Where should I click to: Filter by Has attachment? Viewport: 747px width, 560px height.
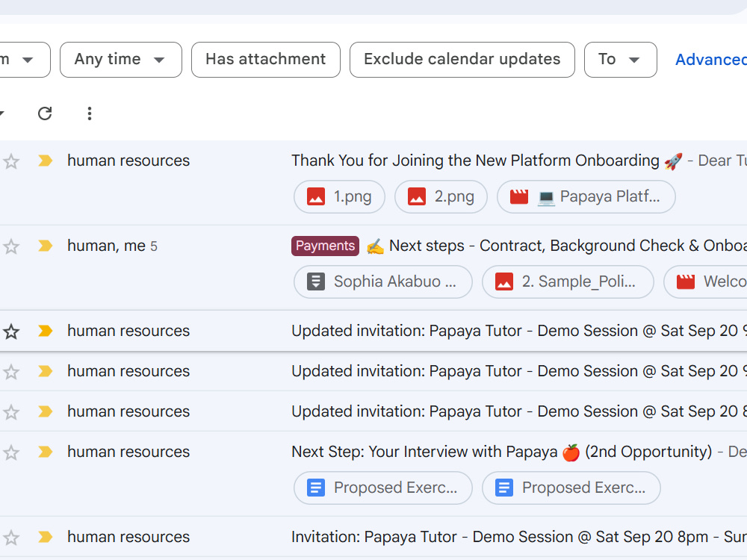[x=266, y=60]
